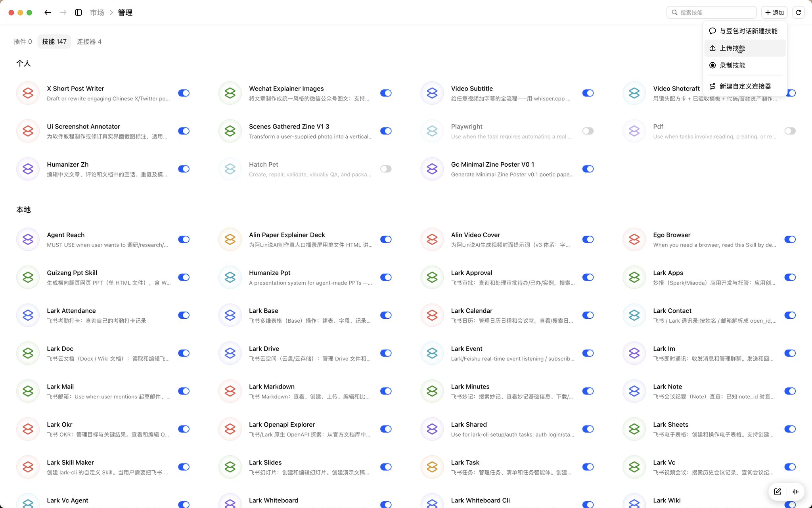Click the Agent Reach skill icon
812x508 pixels.
[x=28, y=239]
